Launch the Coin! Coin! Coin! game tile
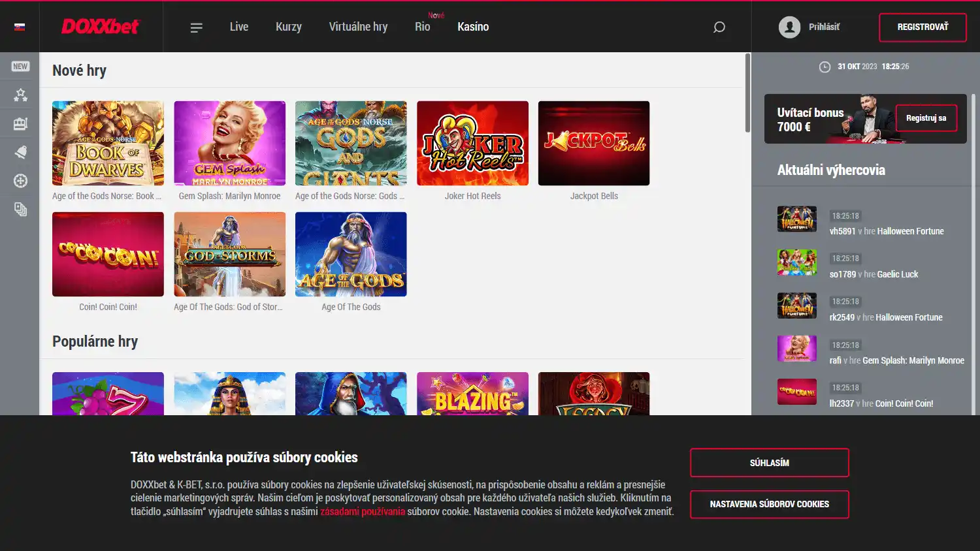The width and height of the screenshot is (980, 551). tap(108, 254)
